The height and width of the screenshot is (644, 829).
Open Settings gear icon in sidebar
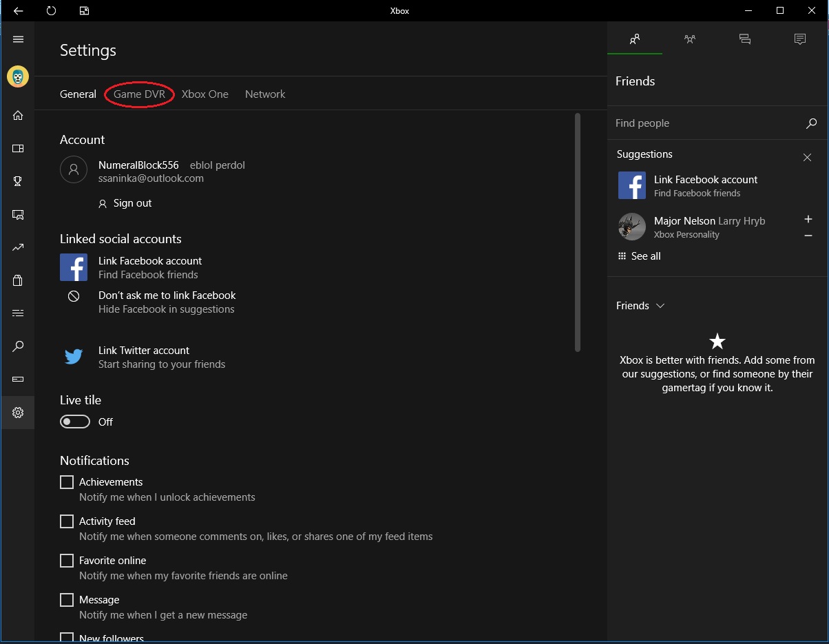pyautogui.click(x=18, y=413)
